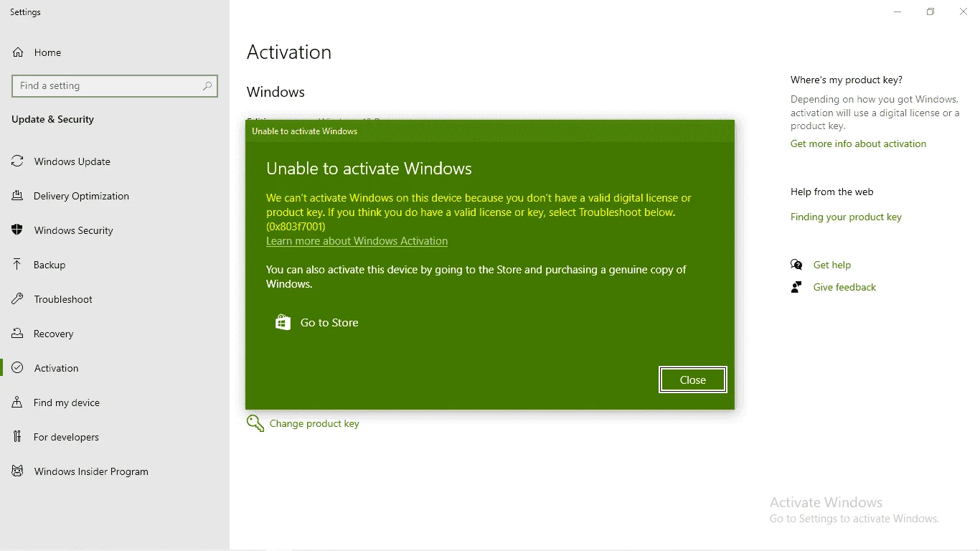Click the For developers sliders icon

(x=17, y=437)
